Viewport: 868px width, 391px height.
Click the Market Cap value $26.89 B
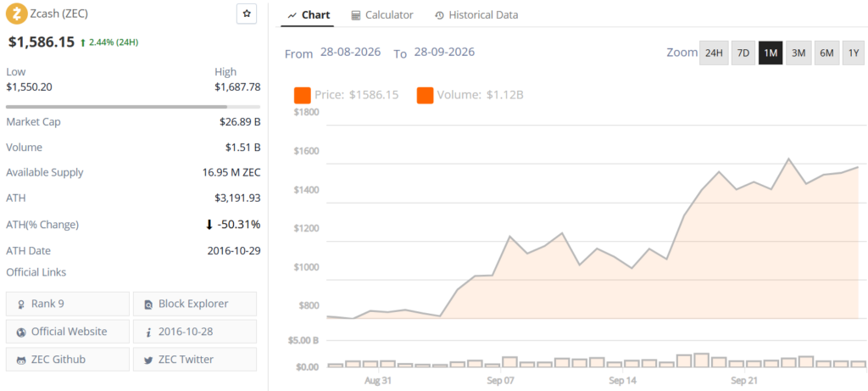click(240, 122)
